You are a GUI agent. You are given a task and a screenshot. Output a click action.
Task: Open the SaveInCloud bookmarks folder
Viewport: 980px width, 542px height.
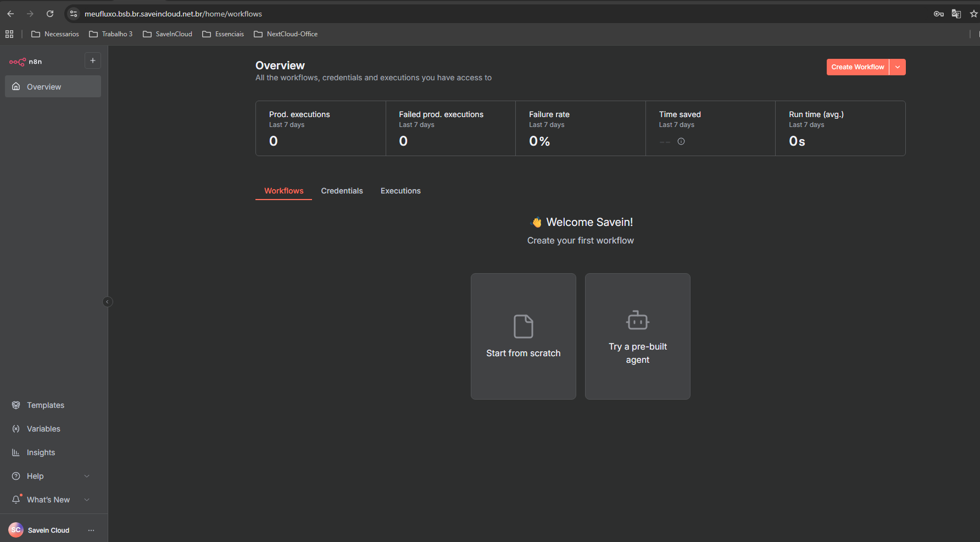click(x=168, y=34)
